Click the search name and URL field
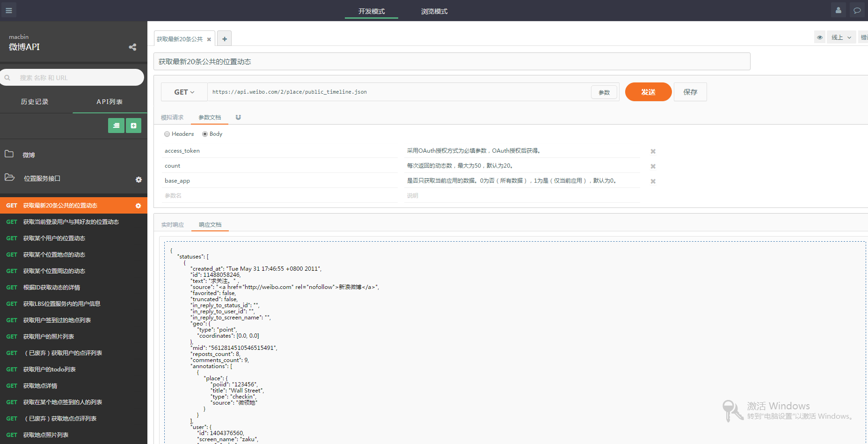This screenshot has height=444, width=868. (75, 78)
